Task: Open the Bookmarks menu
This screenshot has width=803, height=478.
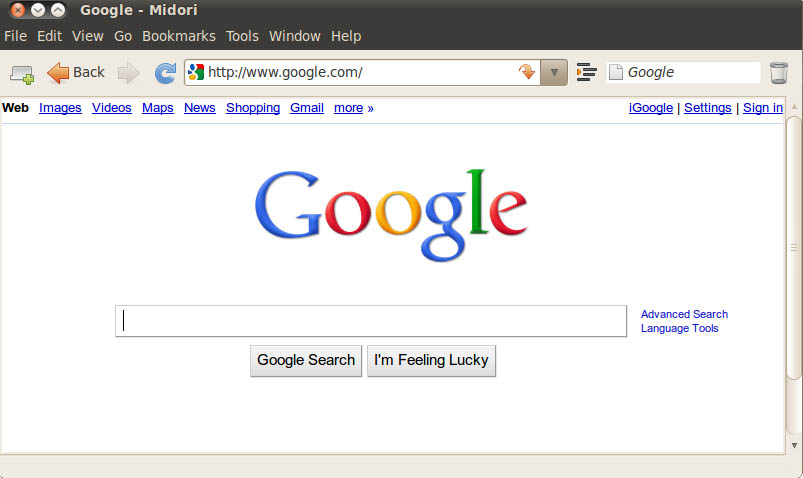Action: tap(179, 36)
